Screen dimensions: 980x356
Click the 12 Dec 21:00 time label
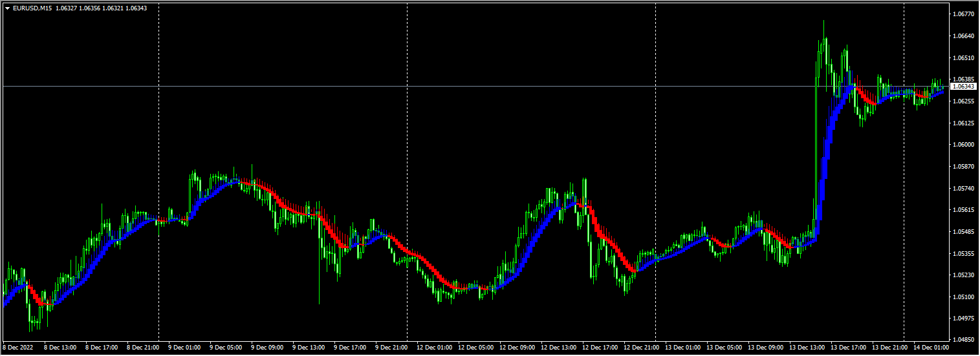point(642,348)
